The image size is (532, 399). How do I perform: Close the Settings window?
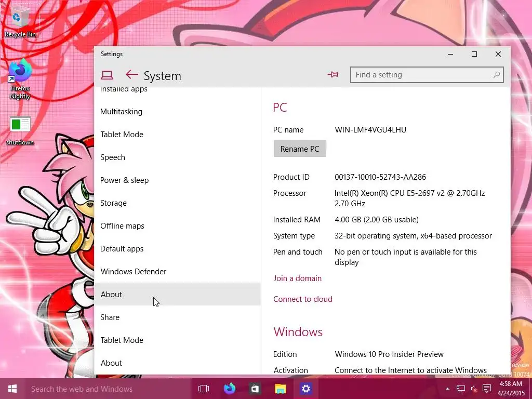pyautogui.click(x=498, y=54)
